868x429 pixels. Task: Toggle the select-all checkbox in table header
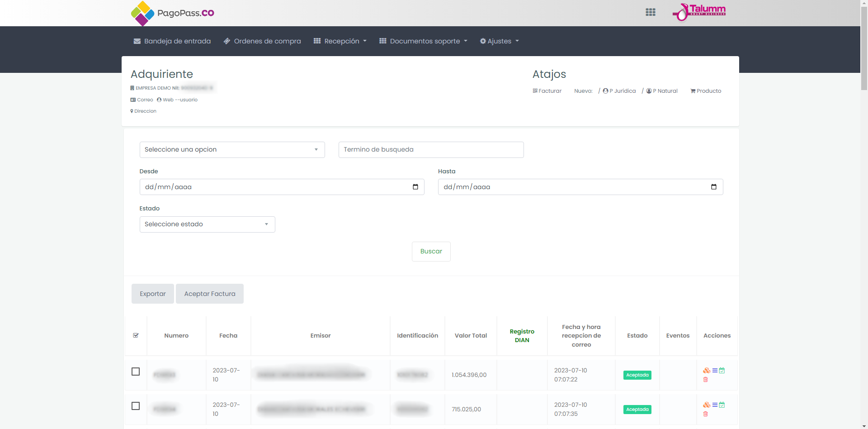tap(136, 335)
